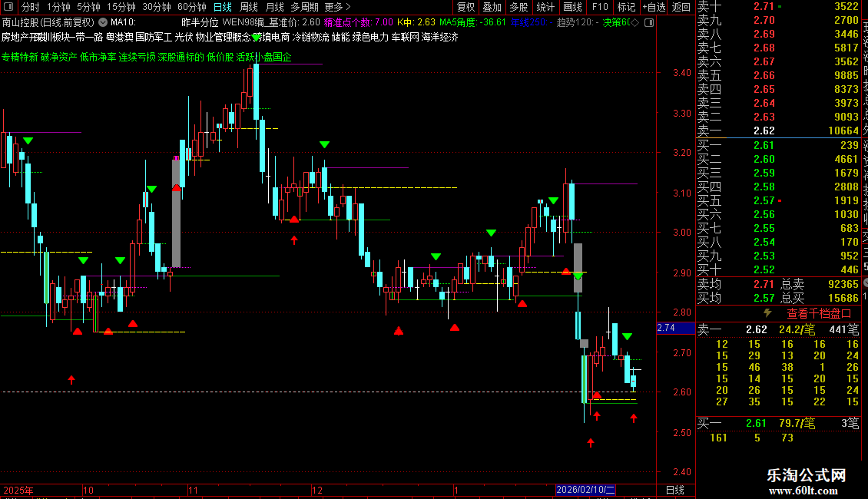This screenshot has height=499, width=868.
Task: Select the 买五 2.57 order row
Action: (x=778, y=200)
